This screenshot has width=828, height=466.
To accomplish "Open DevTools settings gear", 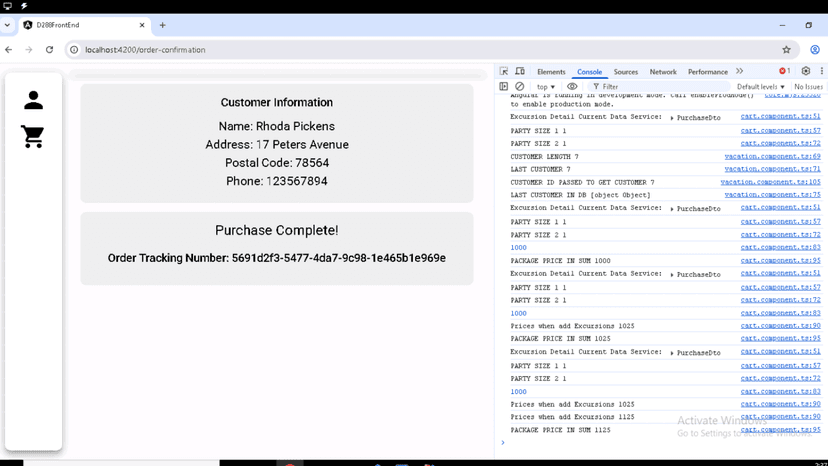I will (806, 72).
